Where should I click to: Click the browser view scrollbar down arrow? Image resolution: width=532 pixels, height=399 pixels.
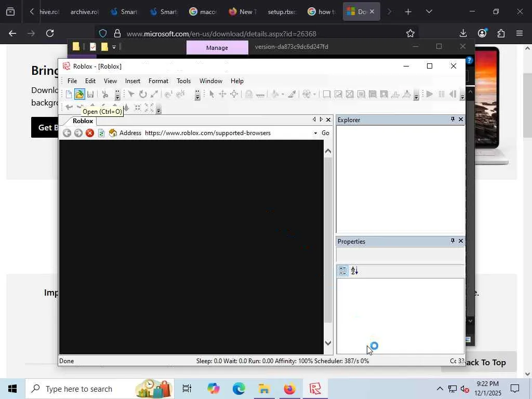click(x=328, y=343)
